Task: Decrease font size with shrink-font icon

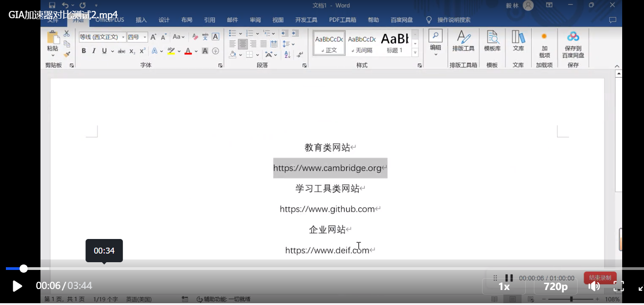Action: (164, 37)
